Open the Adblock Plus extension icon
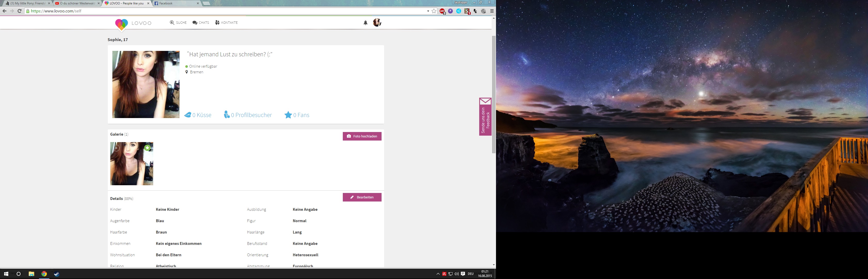868x279 pixels. (x=443, y=11)
